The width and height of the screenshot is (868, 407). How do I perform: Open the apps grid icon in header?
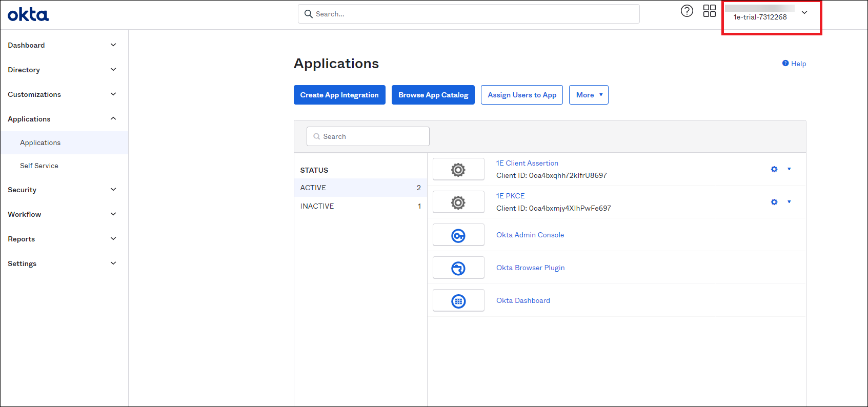pyautogui.click(x=709, y=11)
